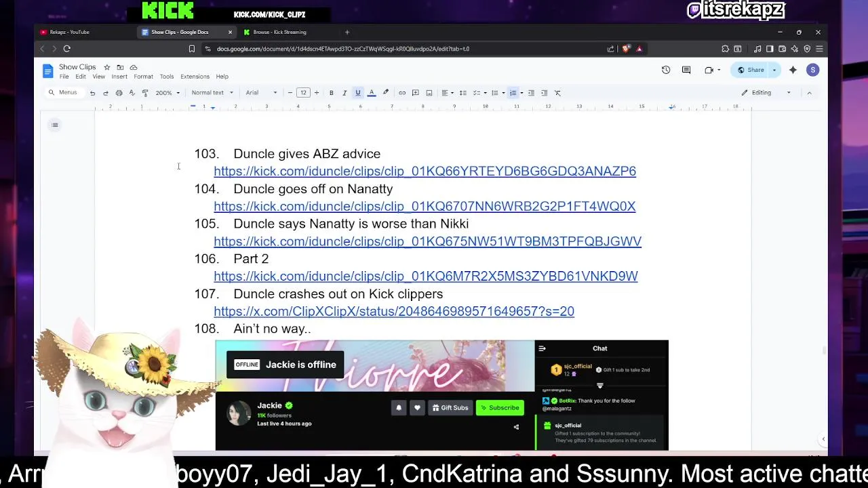Open the Tools menu
The height and width of the screenshot is (488, 868).
click(x=167, y=77)
